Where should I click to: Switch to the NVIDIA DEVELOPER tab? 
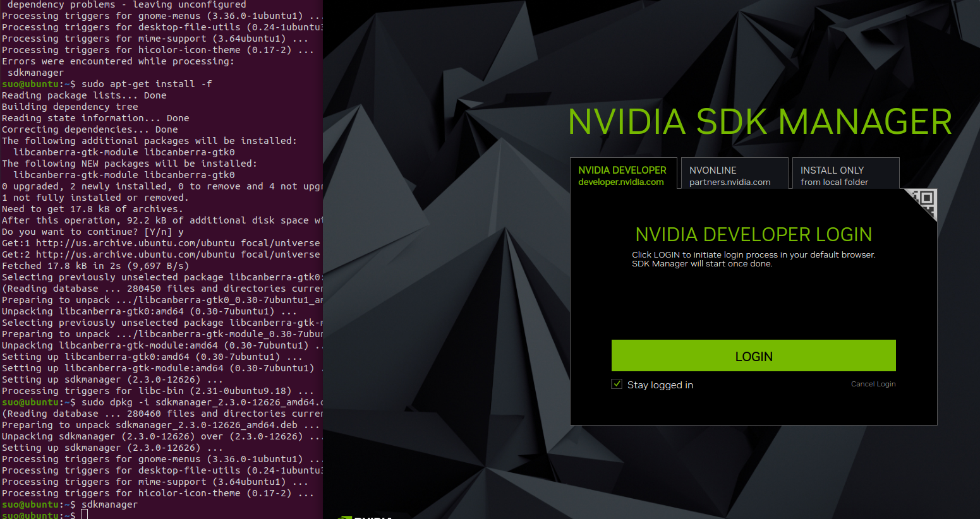pos(623,173)
